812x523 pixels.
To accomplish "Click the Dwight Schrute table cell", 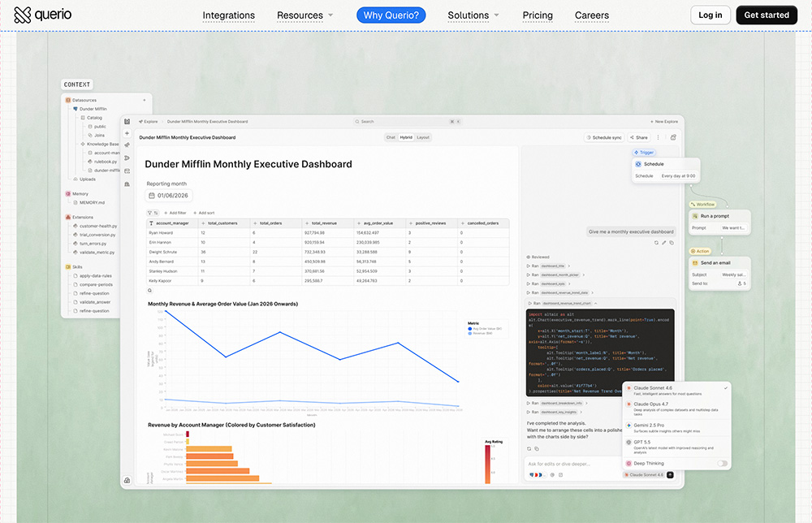I will [172, 253].
